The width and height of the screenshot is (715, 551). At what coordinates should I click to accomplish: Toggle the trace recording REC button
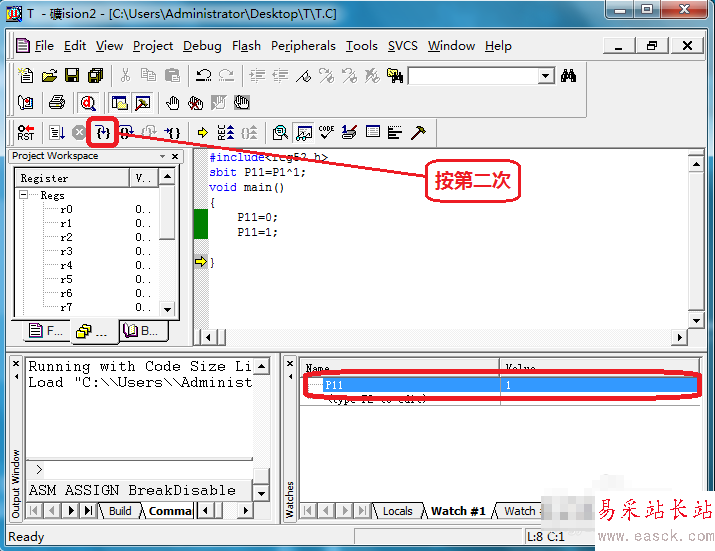point(226,133)
